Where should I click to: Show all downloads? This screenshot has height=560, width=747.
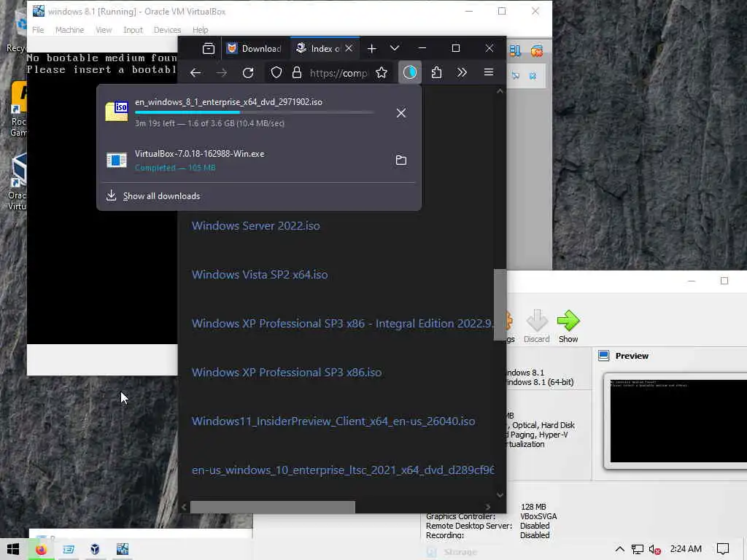pos(161,196)
